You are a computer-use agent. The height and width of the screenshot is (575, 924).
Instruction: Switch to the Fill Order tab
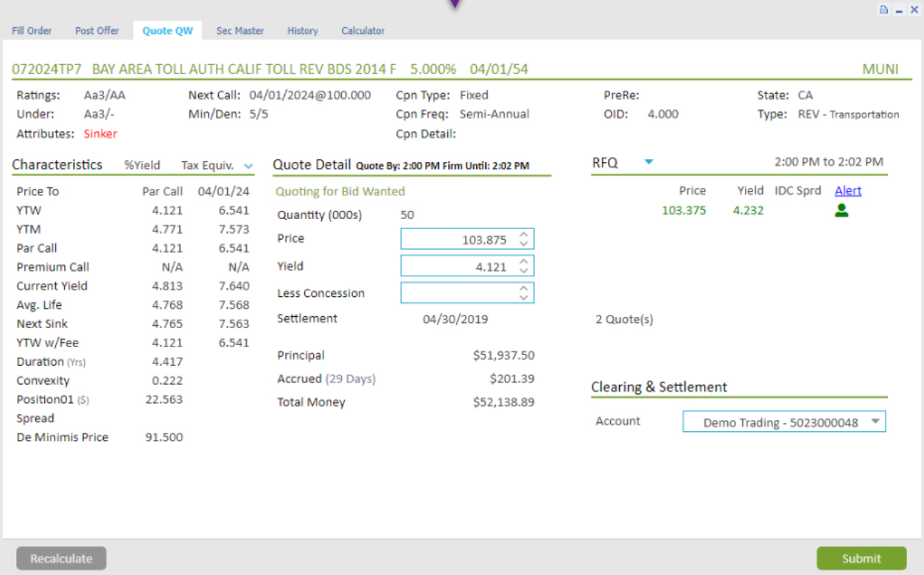[x=32, y=31]
